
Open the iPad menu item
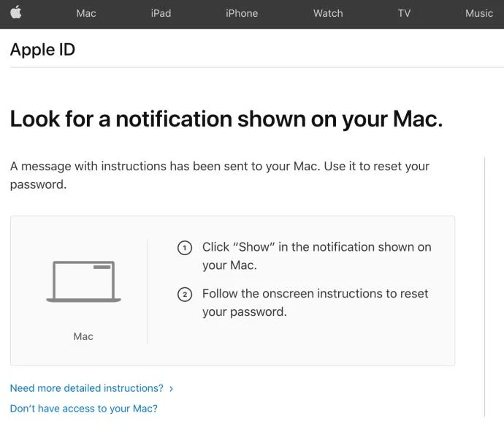coord(161,13)
